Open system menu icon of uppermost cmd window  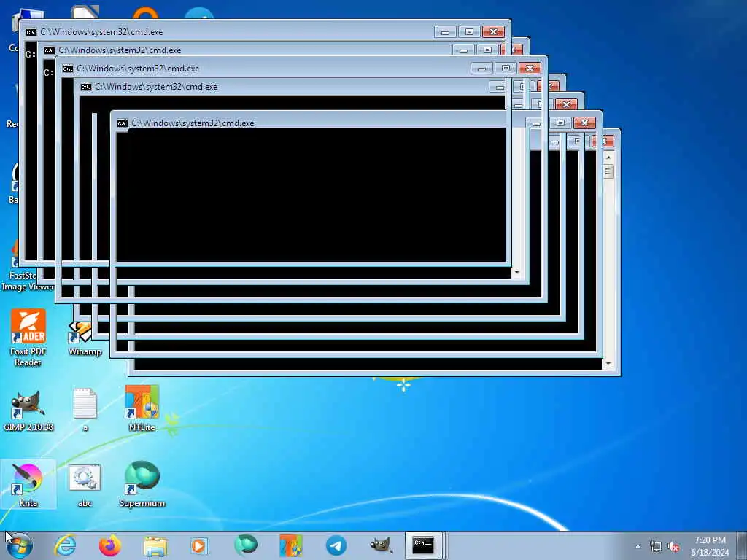(x=31, y=32)
